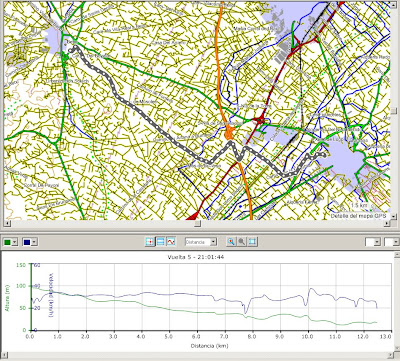Click the zoom out magnifier icon
Screen dimensions: 400x361
(242, 242)
